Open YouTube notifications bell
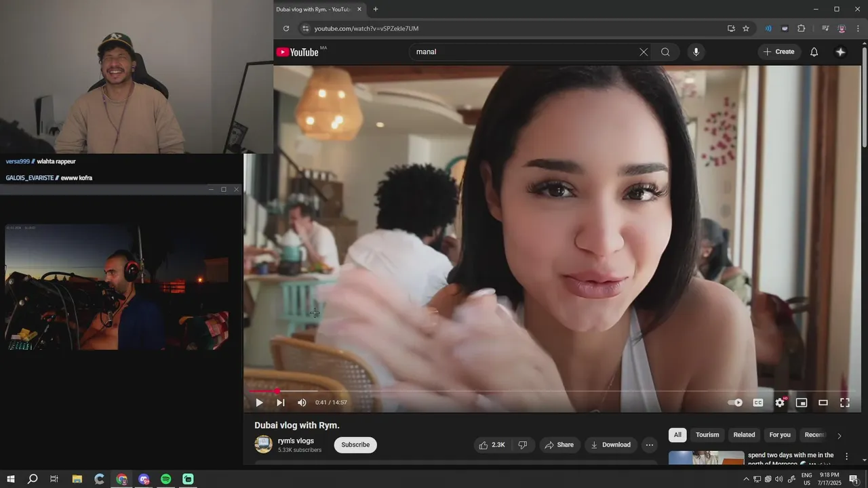 [x=814, y=52]
